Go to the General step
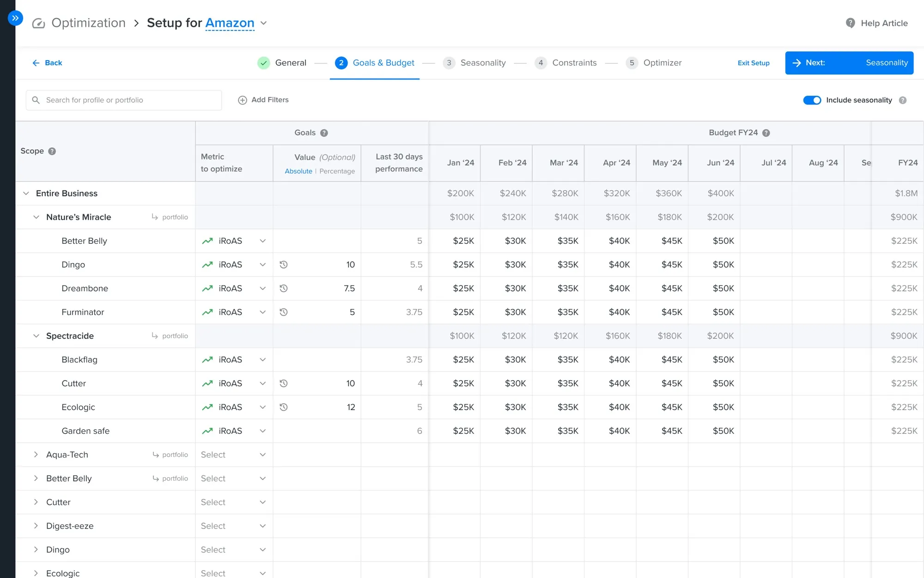Screen dimensions: 924x578 282,63
